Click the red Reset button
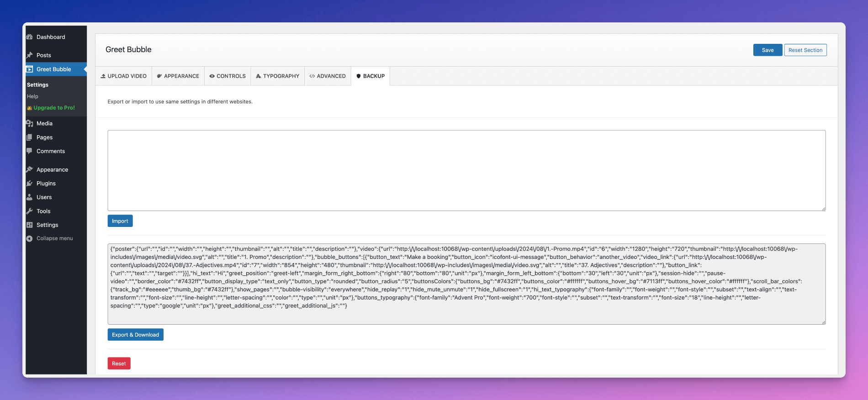 tap(119, 363)
